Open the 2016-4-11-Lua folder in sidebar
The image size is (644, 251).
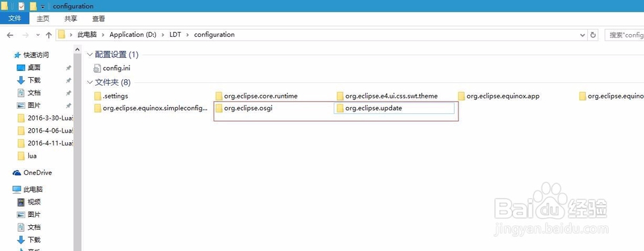point(45,143)
